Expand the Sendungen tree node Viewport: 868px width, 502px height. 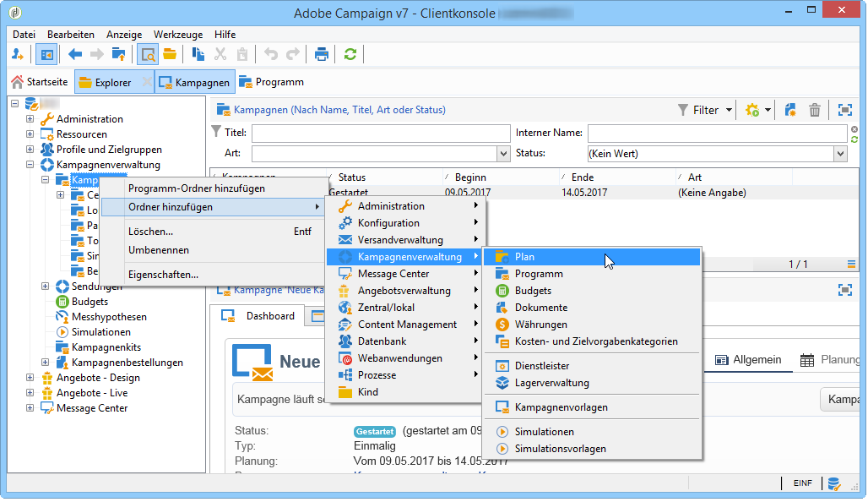click(45, 286)
